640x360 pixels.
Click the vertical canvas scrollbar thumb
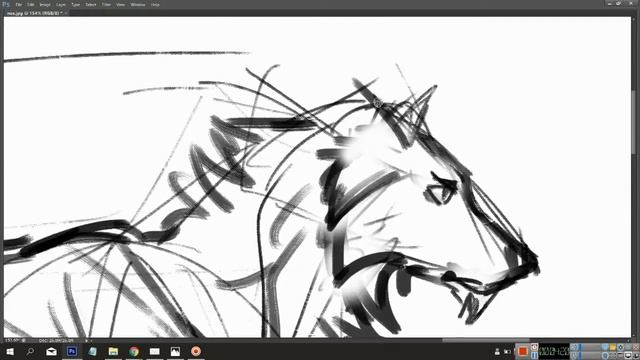point(634,122)
